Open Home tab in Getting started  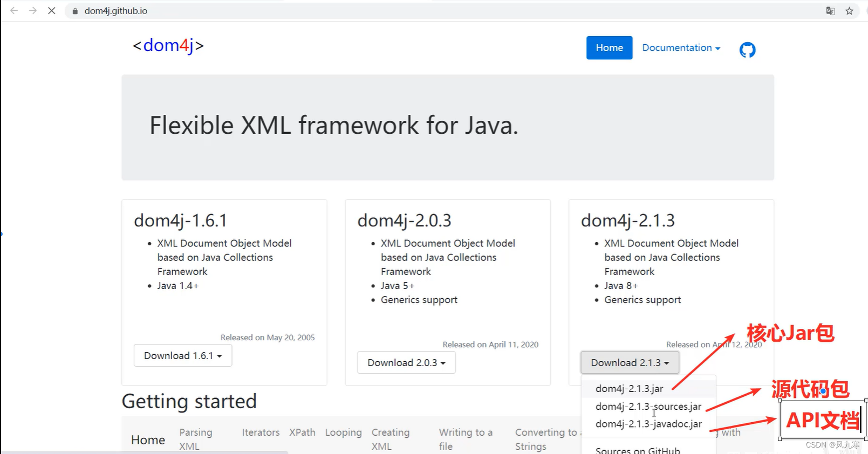pos(148,440)
